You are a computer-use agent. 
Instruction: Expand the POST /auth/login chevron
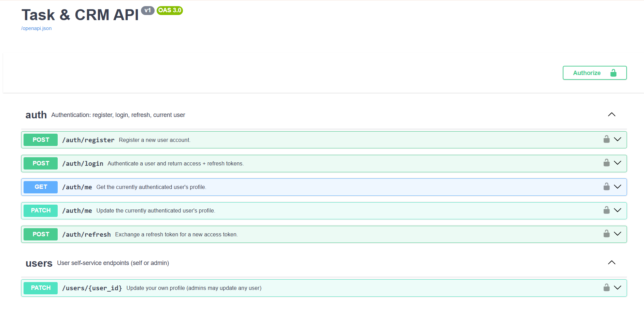point(617,163)
